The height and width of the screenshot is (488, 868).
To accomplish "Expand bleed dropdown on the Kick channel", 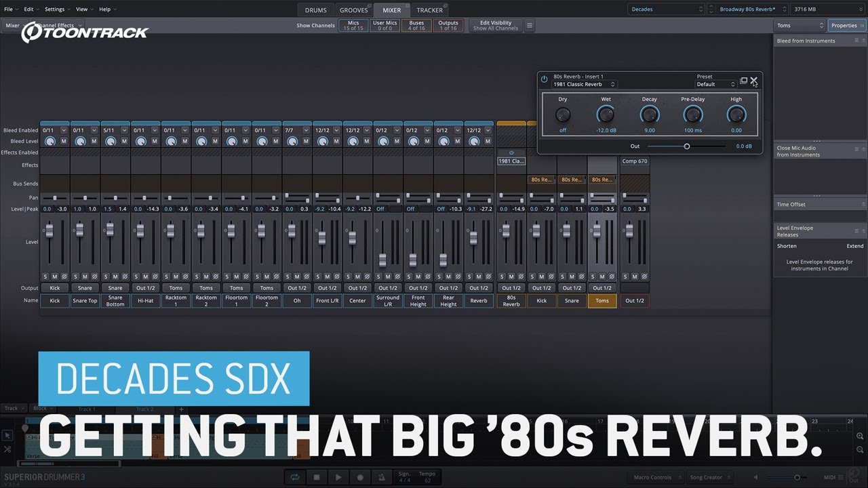I will (x=64, y=130).
